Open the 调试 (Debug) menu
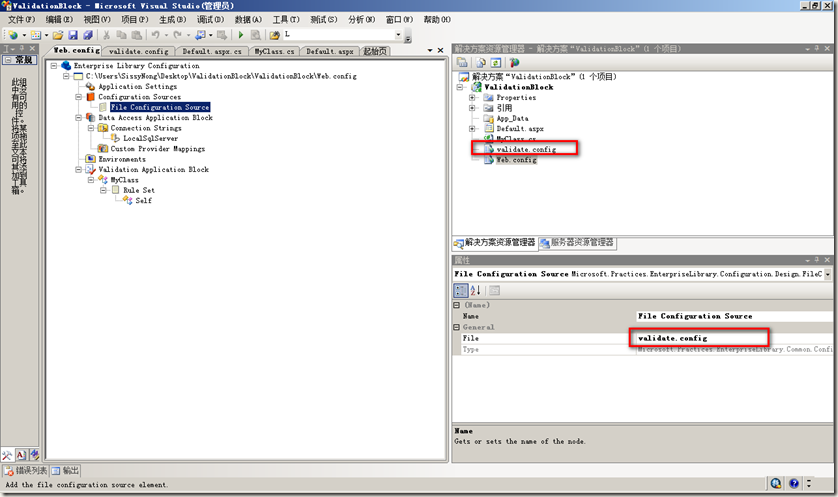This screenshot has width=838, height=497. (211, 20)
